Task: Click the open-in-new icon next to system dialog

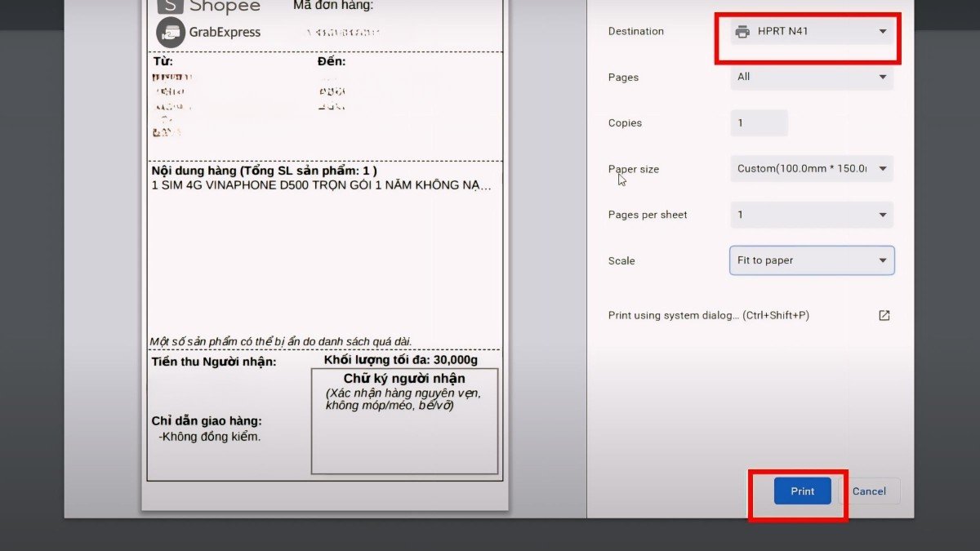Action: click(x=884, y=314)
